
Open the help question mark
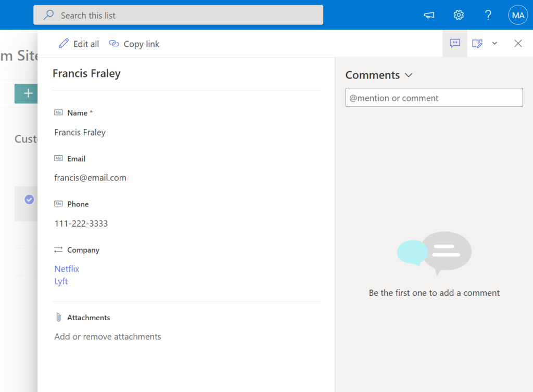pyautogui.click(x=488, y=15)
